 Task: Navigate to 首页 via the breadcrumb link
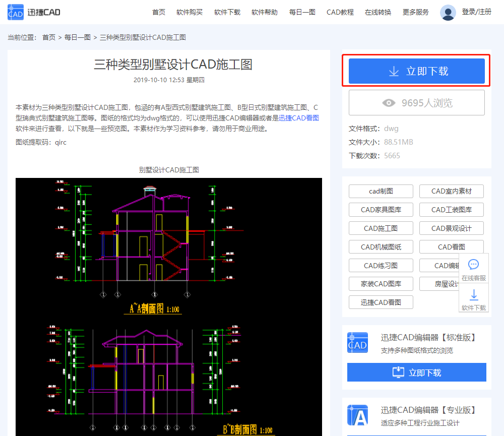48,37
